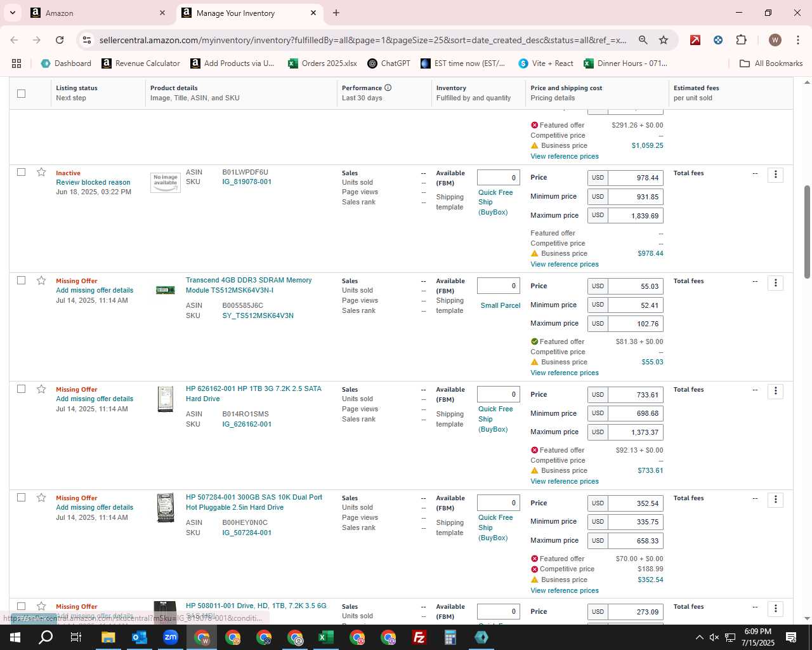Select the Manage Your Inventory tab
This screenshot has width=812, height=650.
point(250,13)
